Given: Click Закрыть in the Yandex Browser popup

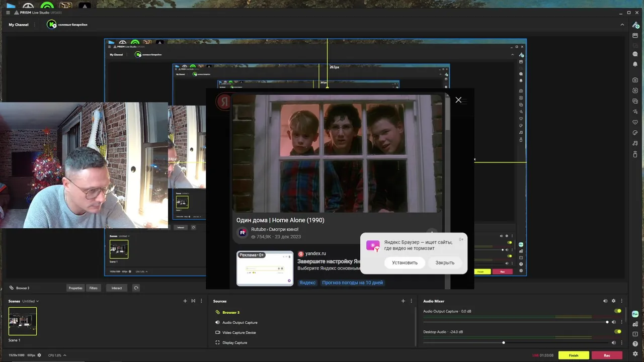Looking at the screenshot, I should (x=445, y=262).
